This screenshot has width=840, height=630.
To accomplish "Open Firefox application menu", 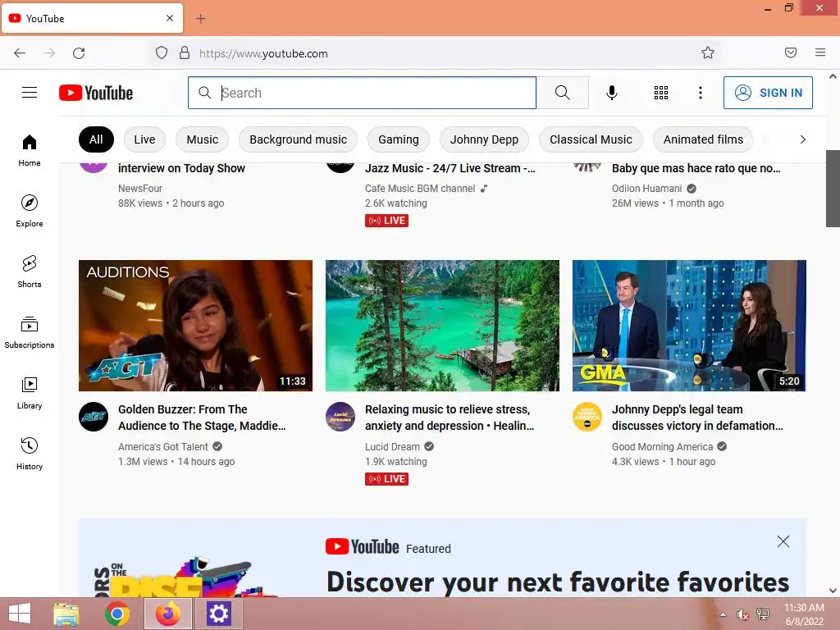I will pos(820,52).
